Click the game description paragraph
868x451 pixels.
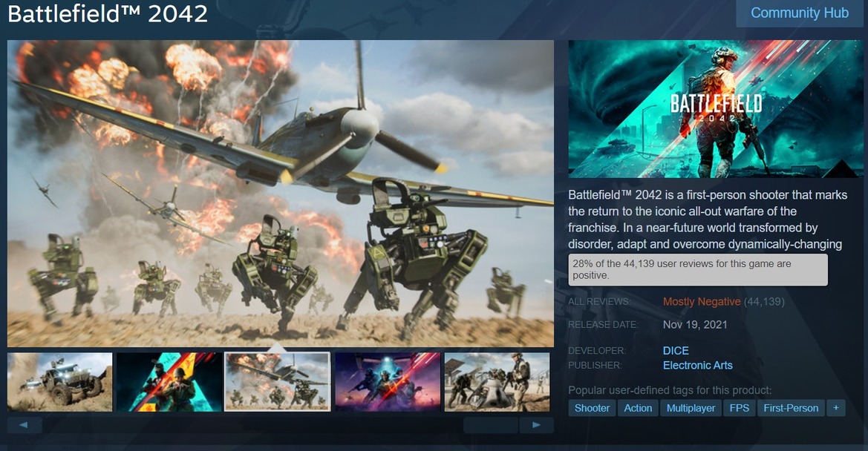pyautogui.click(x=708, y=220)
